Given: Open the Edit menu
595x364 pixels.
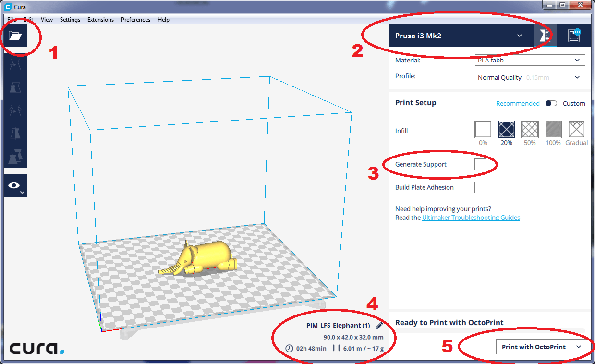Looking at the screenshot, I should (x=28, y=20).
